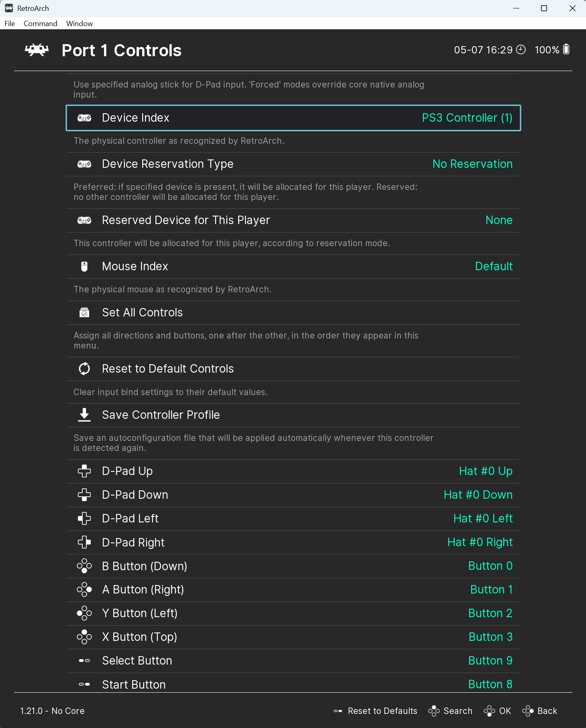Click the Reset to Defaults icon in footer
The image size is (586, 728).
pyautogui.click(x=338, y=711)
